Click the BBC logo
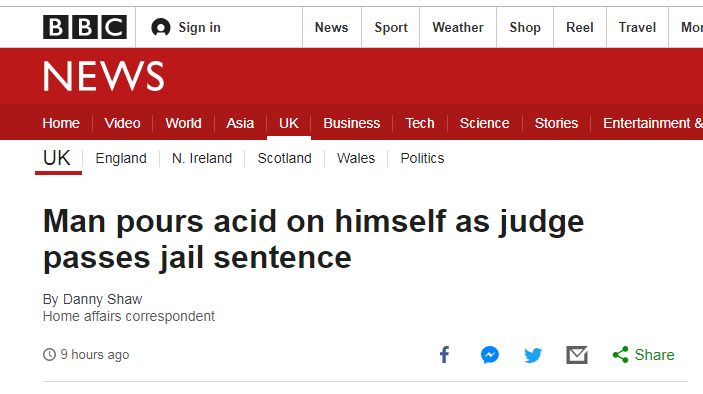Image resolution: width=703 pixels, height=394 pixels. pos(85,27)
